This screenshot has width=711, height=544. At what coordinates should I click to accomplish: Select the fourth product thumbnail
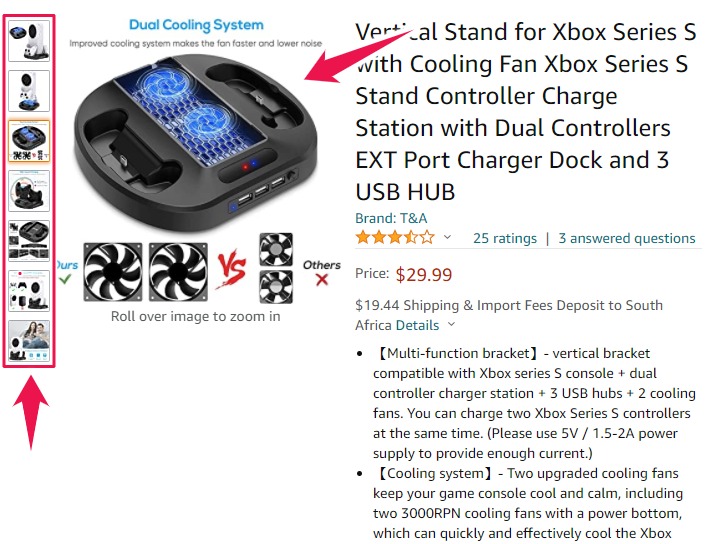click(x=29, y=191)
